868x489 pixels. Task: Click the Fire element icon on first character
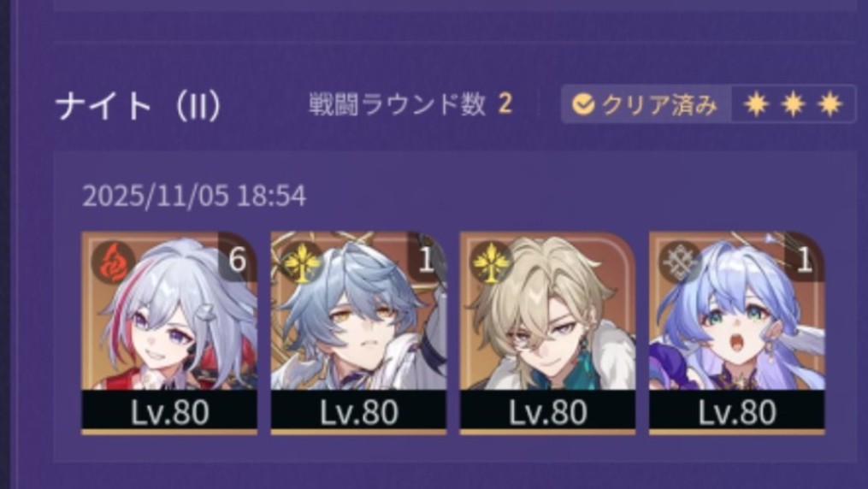pos(114,262)
